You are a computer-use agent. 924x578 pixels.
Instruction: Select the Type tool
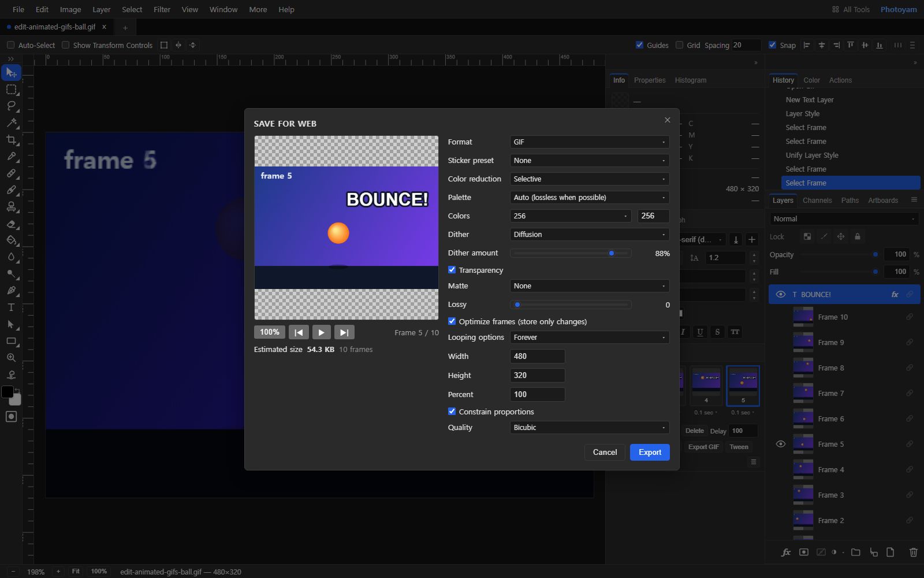[11, 307]
